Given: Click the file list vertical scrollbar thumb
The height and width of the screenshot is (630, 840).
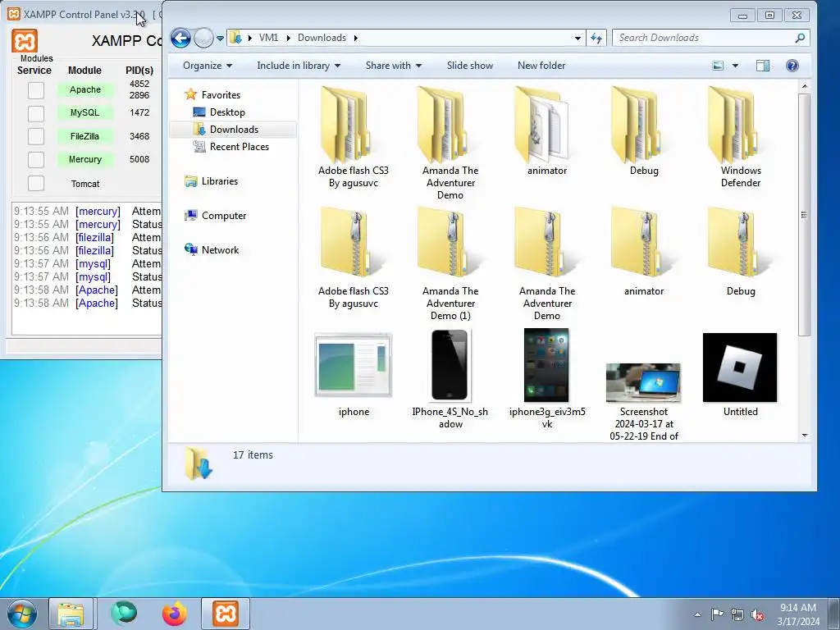Looking at the screenshot, I should (x=804, y=214).
